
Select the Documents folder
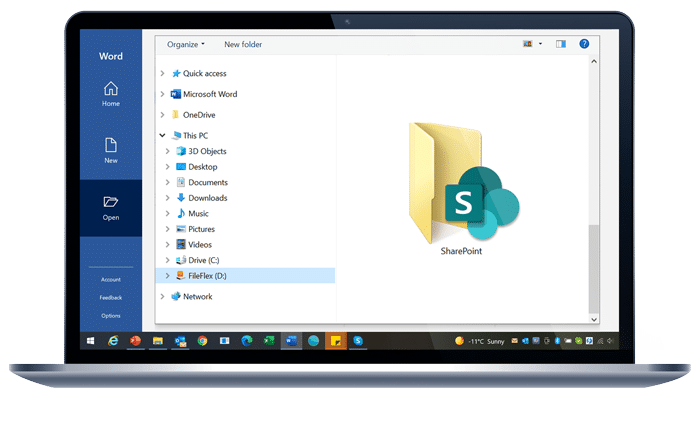(x=202, y=183)
